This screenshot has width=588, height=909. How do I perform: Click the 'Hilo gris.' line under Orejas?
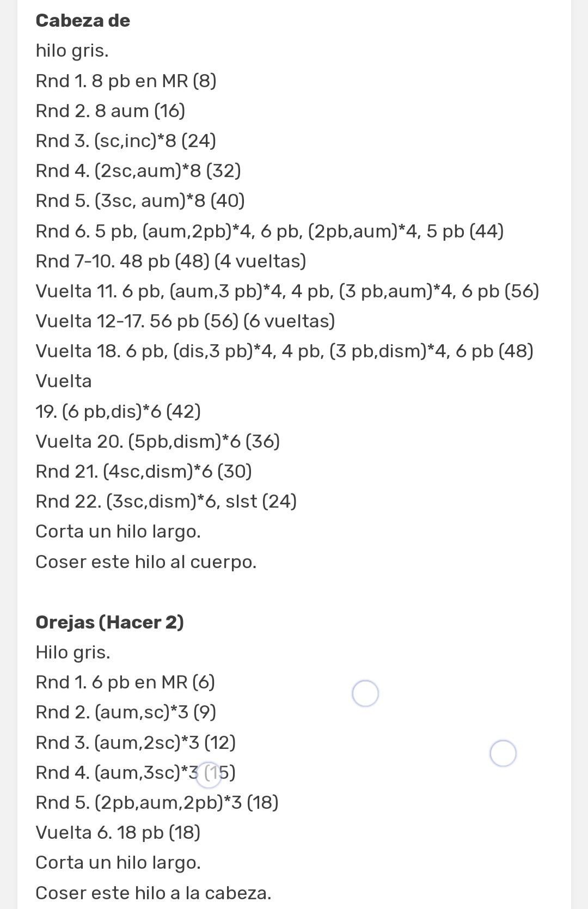point(73,652)
